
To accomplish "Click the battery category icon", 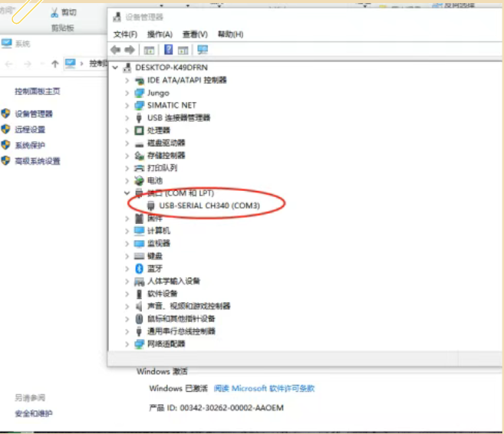I will pos(139,181).
